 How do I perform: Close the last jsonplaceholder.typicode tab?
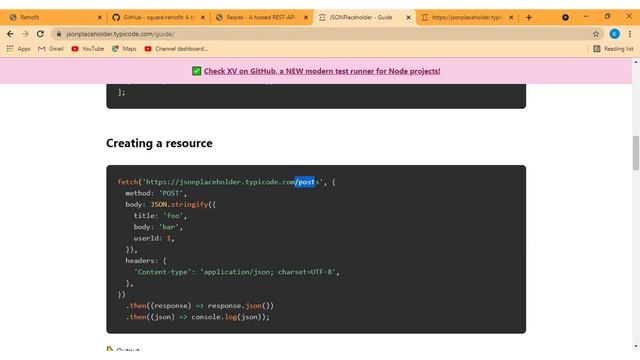[511, 17]
